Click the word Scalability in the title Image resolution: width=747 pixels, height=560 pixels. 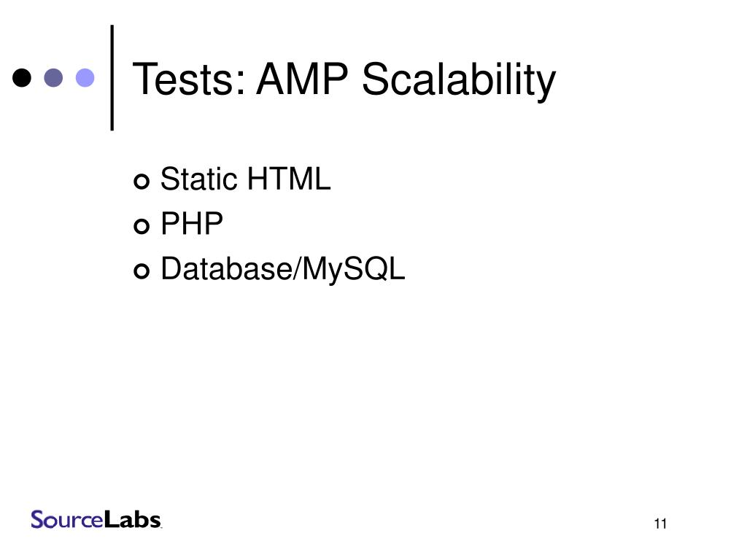pos(459,81)
